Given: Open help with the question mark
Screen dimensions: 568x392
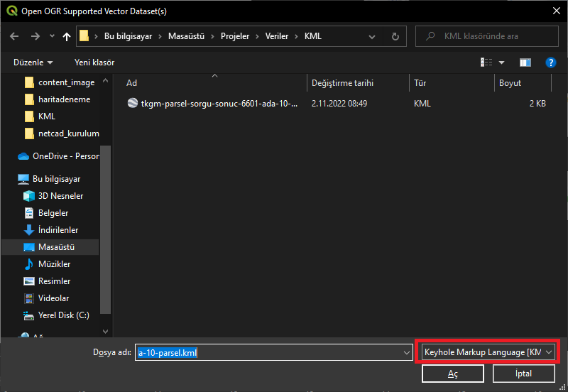Looking at the screenshot, I should pyautogui.click(x=551, y=62).
